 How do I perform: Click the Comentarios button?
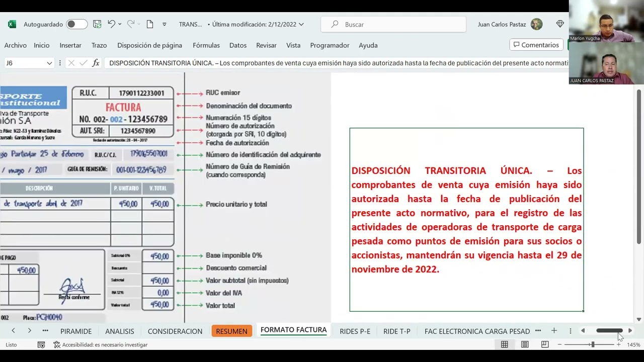[x=536, y=45]
